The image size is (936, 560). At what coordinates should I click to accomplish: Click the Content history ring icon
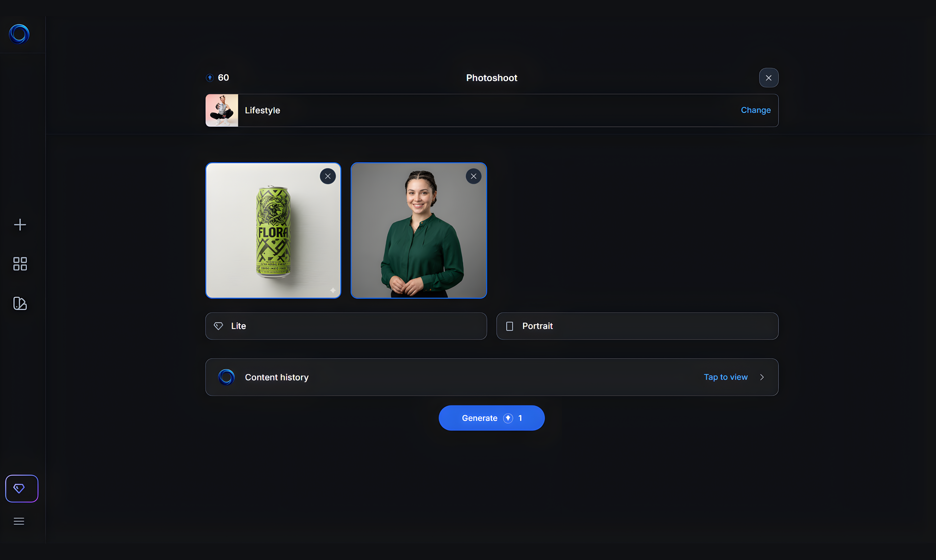[226, 377]
